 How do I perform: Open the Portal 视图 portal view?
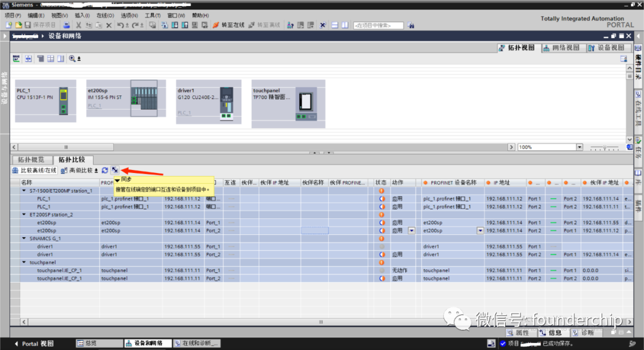pyautogui.click(x=34, y=343)
